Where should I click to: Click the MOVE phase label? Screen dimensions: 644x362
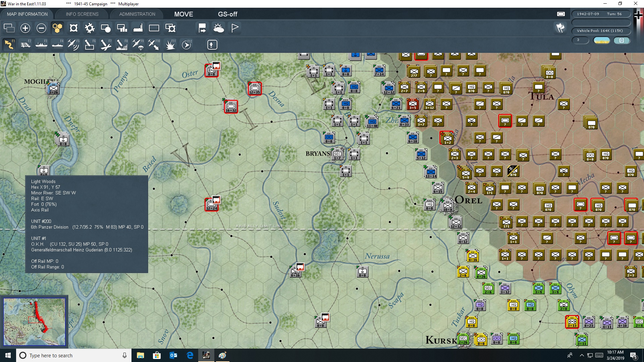coord(183,14)
